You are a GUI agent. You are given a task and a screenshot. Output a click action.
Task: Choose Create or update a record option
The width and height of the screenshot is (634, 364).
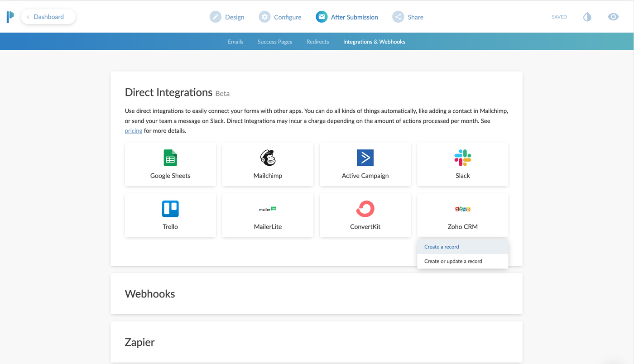(x=453, y=261)
